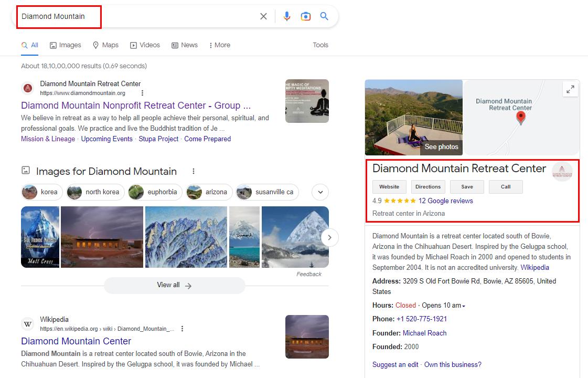Open the Upcoming Events sitelink

(x=107, y=139)
